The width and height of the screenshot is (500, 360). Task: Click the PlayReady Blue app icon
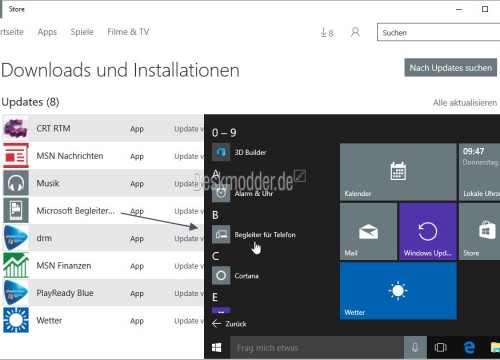16,293
